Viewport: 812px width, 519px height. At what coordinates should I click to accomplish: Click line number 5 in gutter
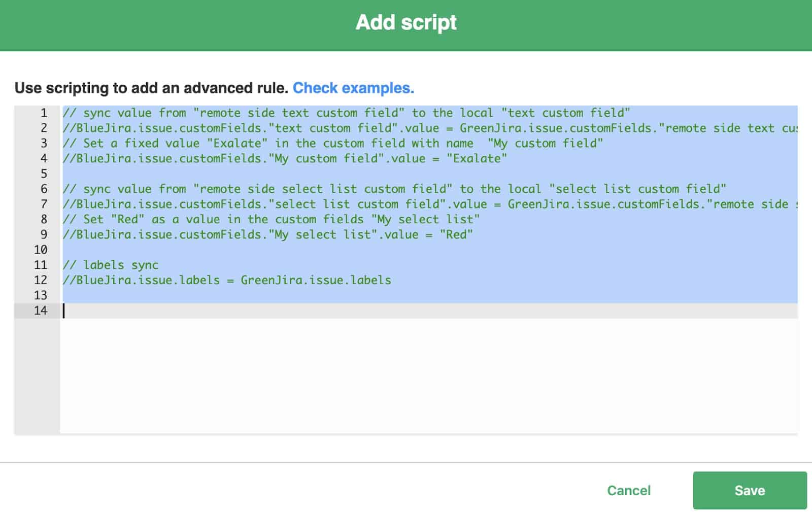click(x=44, y=174)
